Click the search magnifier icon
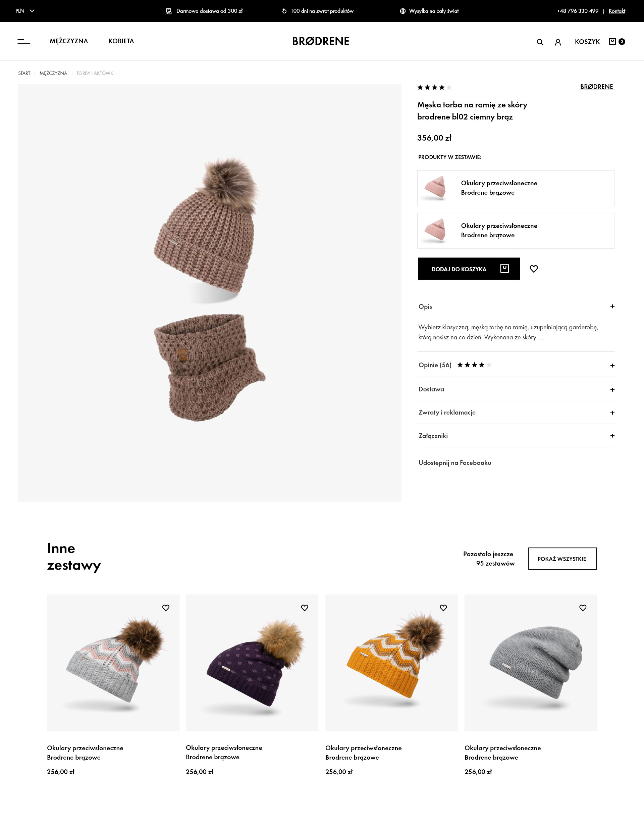The image size is (644, 815). [x=540, y=42]
